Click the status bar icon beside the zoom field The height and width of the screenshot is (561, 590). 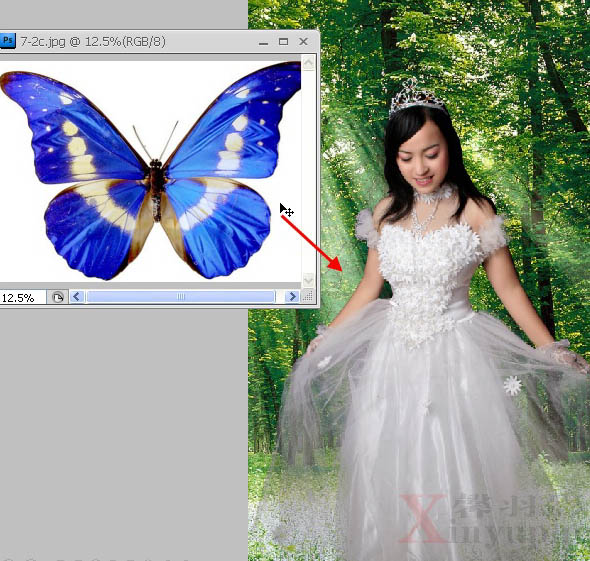point(58,297)
